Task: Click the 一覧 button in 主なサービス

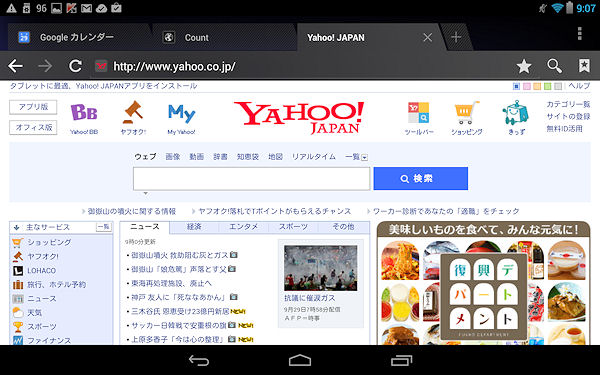Action: [x=103, y=227]
